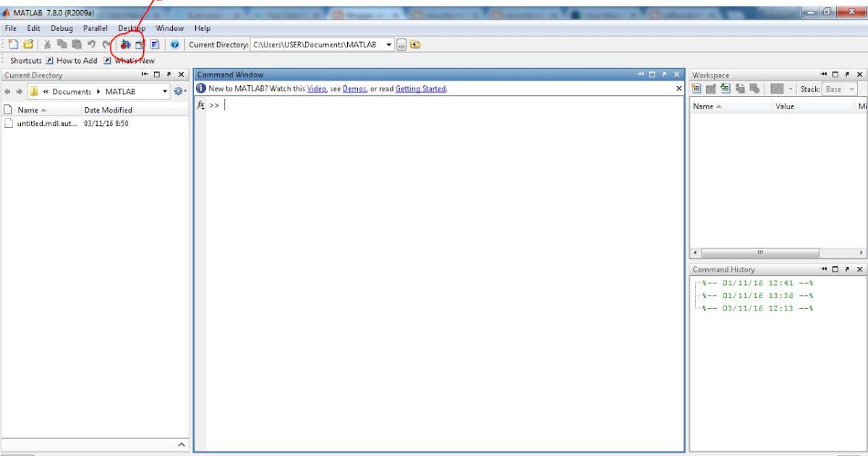The height and width of the screenshot is (456, 868).
Task: Sort Workspace by Value column
Action: pyautogui.click(x=814, y=106)
